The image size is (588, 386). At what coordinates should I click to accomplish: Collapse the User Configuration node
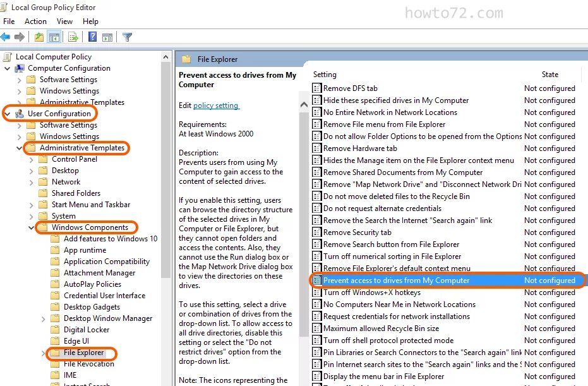7,114
